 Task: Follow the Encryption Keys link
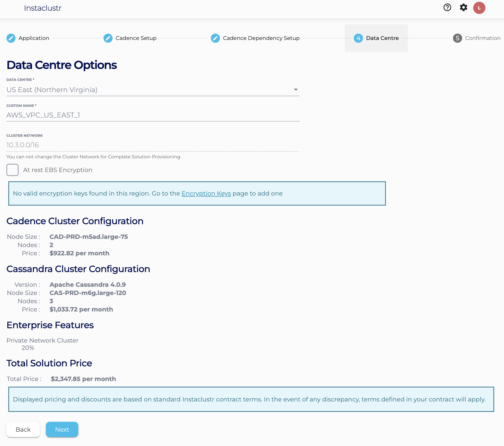[x=206, y=193]
